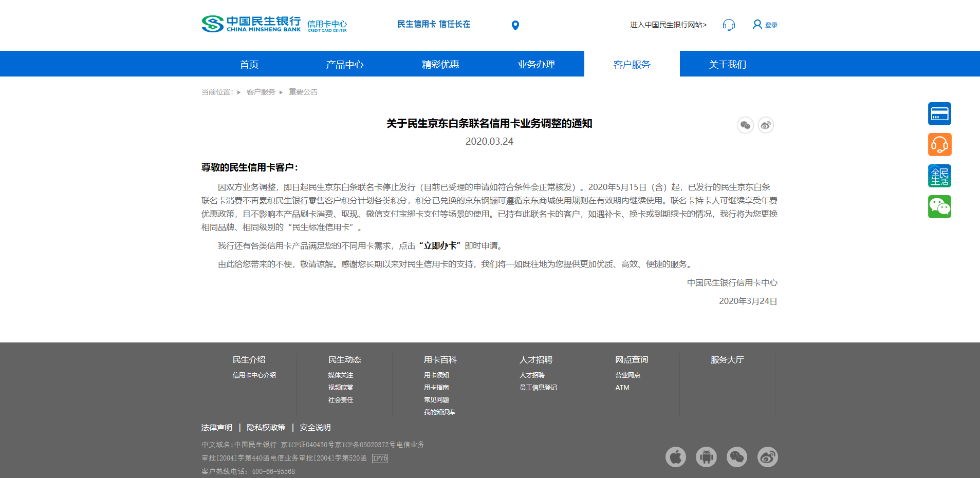Viewport: 980px width, 478px height.
Task: Select the 客户服务 navigation tab
Action: 632,64
